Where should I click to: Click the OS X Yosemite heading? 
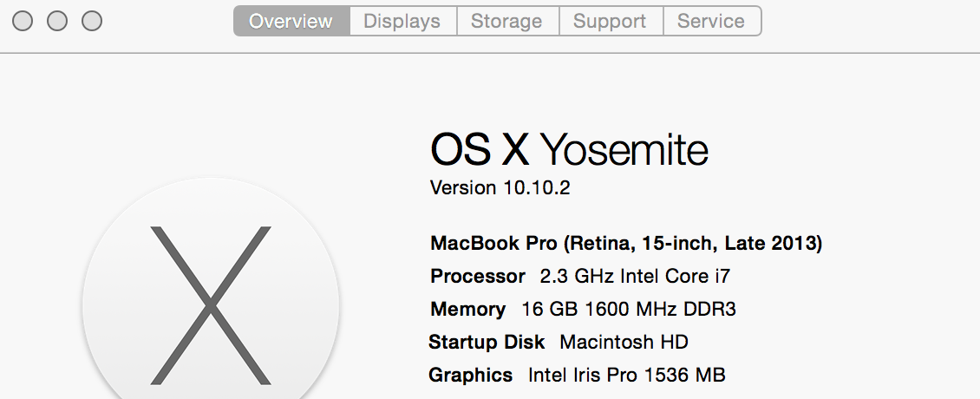[x=569, y=151]
